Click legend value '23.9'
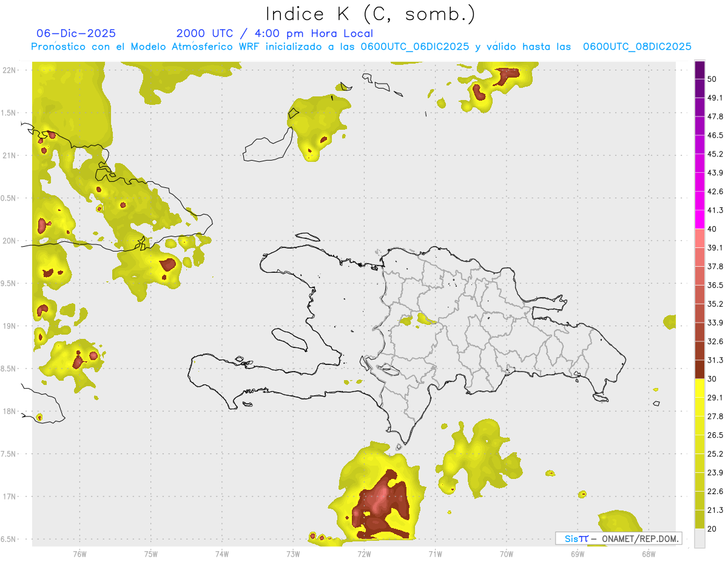The image size is (728, 562). coord(715,472)
